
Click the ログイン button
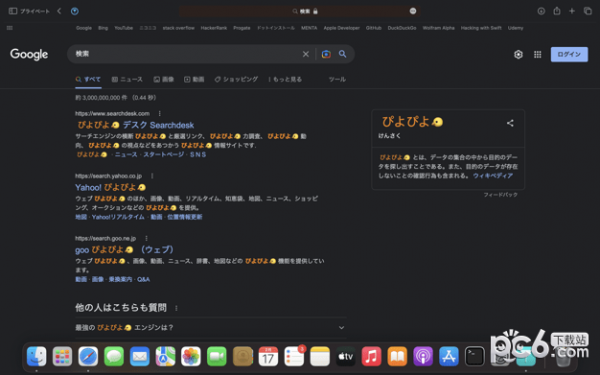tap(569, 54)
